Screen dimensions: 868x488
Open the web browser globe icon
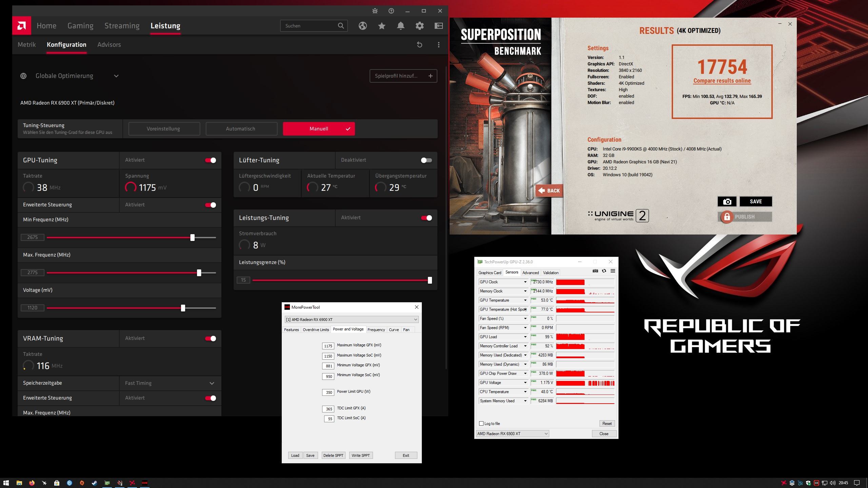click(363, 26)
